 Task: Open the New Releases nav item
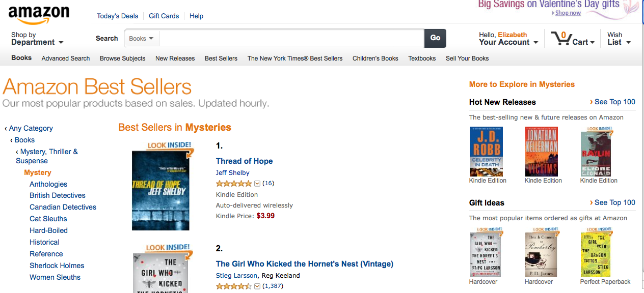coord(175,58)
